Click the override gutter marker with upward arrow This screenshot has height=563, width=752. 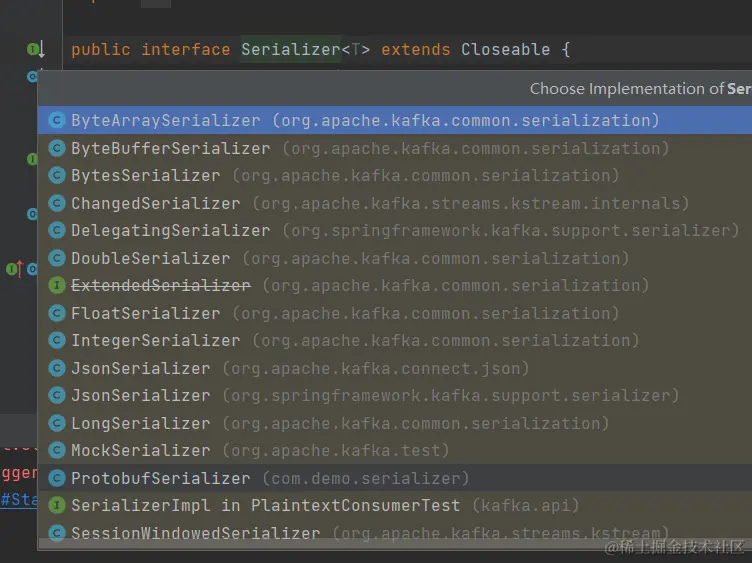click(14, 269)
